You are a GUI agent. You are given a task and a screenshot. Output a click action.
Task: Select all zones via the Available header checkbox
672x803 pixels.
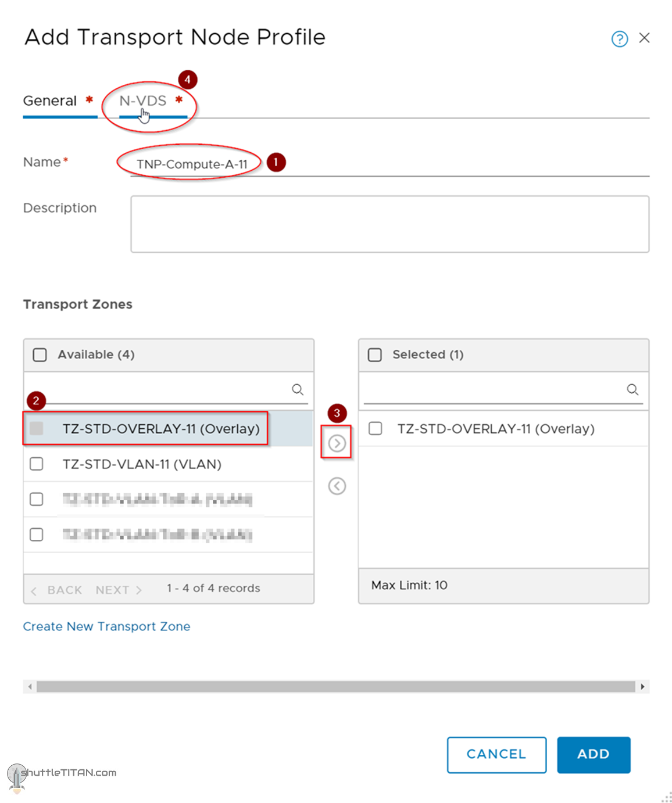coord(39,354)
